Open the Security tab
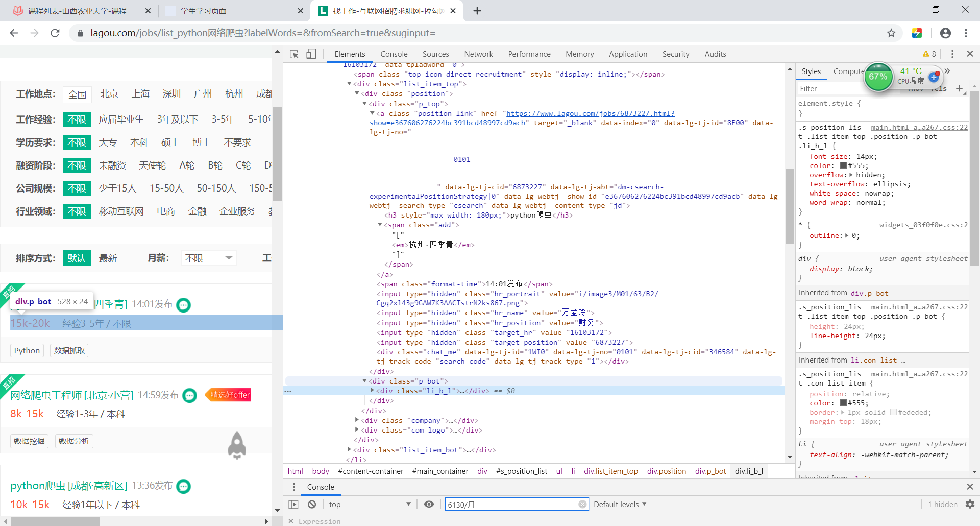980x526 pixels. click(676, 54)
